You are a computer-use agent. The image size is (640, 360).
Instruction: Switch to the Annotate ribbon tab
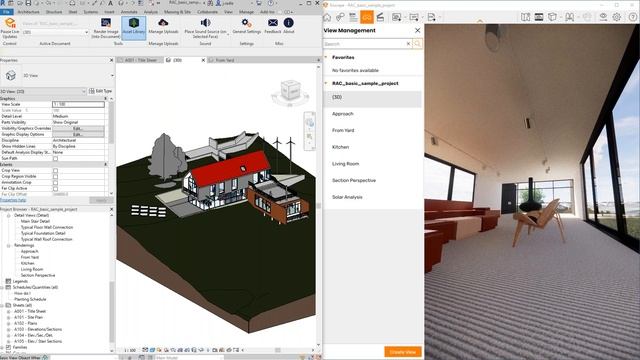(x=129, y=12)
